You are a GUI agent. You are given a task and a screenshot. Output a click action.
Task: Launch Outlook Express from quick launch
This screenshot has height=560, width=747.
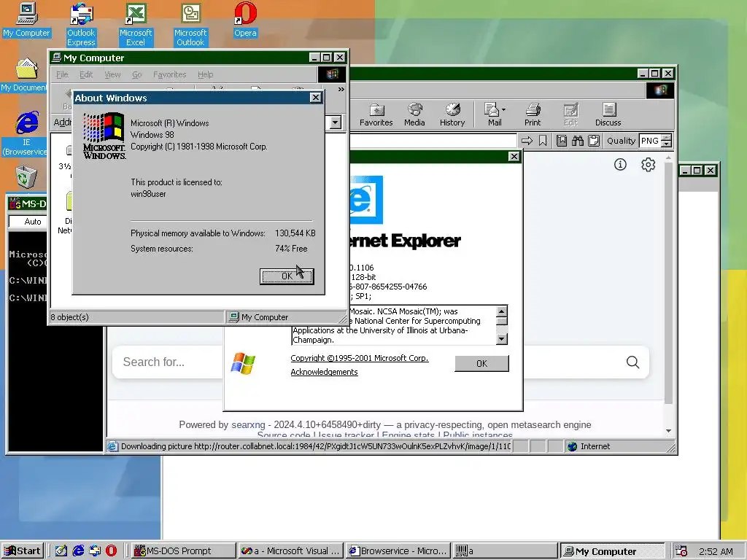94,551
